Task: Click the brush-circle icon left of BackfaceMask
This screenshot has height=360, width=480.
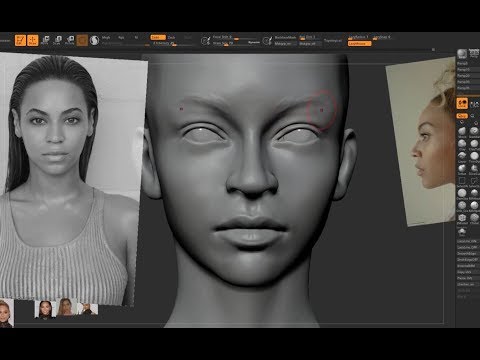Action: pyautogui.click(x=267, y=41)
